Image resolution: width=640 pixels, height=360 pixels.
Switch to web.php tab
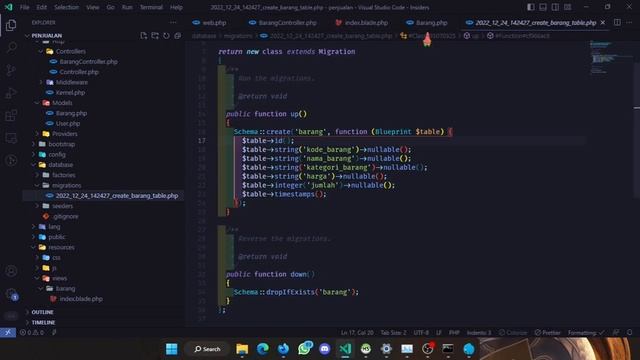coord(209,23)
